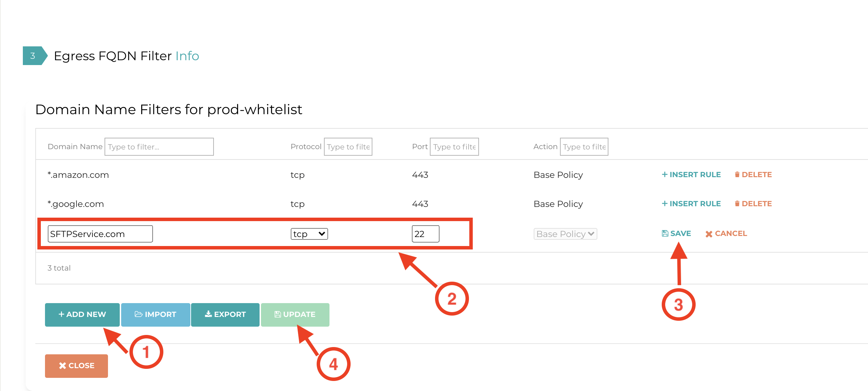
Task: Open the Base Policy action dropdown
Action: pos(565,234)
